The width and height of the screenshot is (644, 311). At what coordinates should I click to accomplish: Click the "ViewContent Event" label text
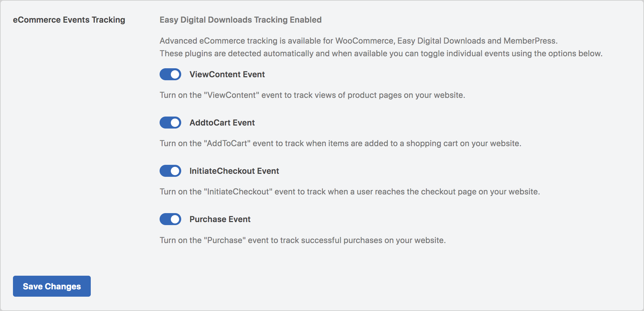click(x=227, y=74)
